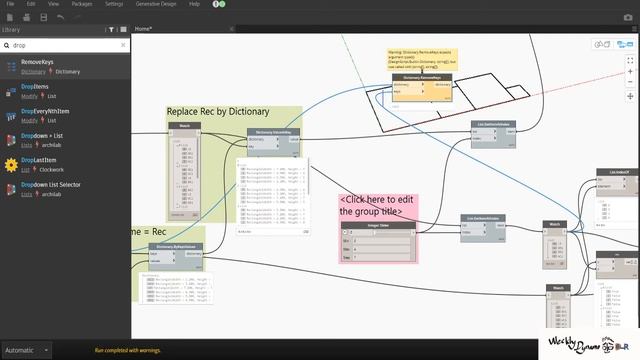Screen dimensions: 640x360
Task: Click the DropEveryNthItem node icon
Action: pyautogui.click(x=11, y=116)
